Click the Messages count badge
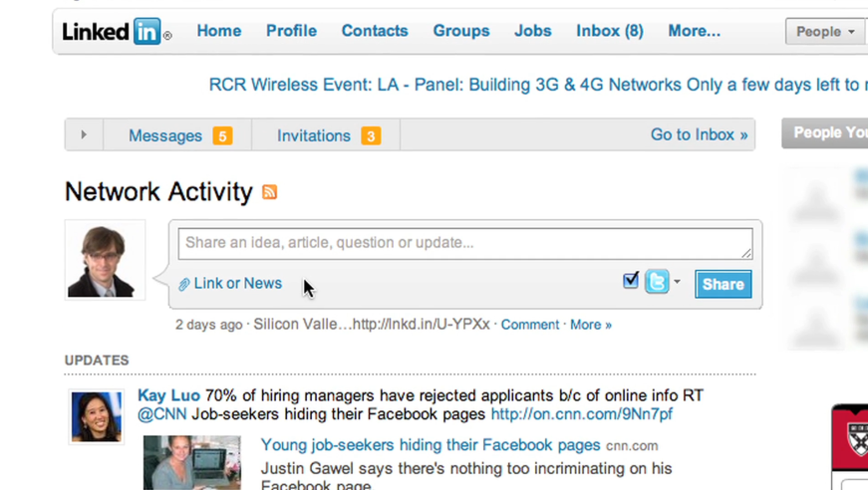The height and width of the screenshot is (490, 868). point(222,135)
